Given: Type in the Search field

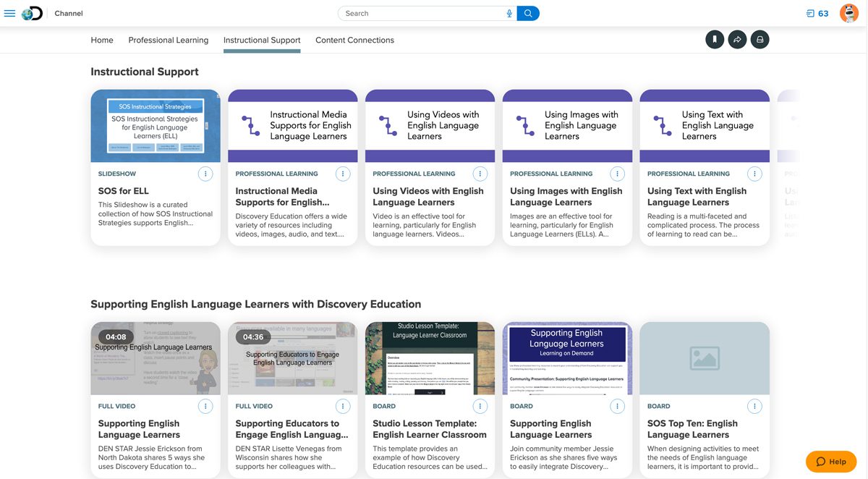Looking at the screenshot, I should click(423, 13).
